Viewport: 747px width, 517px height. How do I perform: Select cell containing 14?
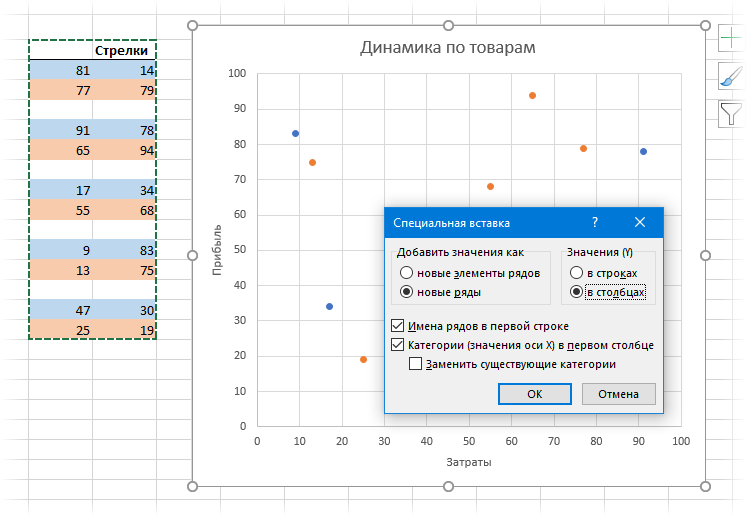point(124,70)
